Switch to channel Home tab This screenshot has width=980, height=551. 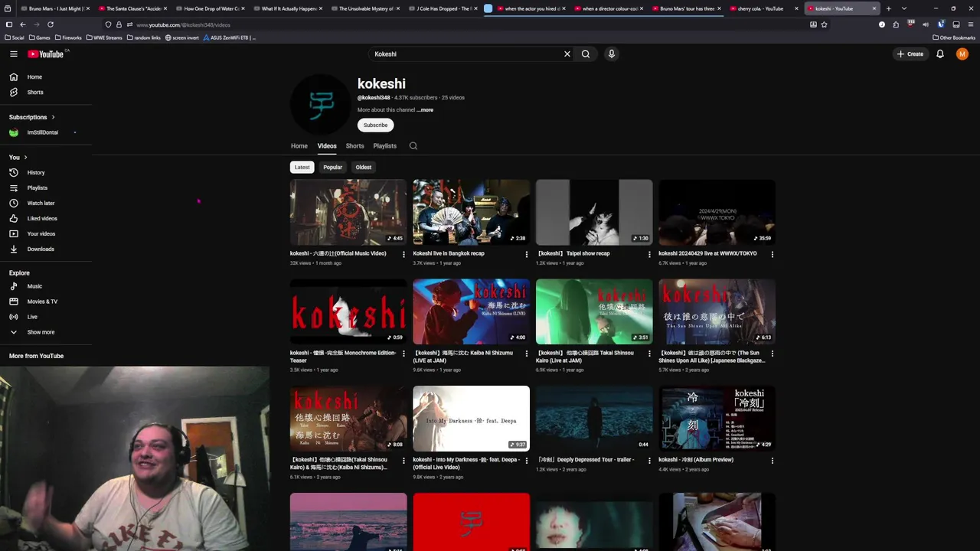click(x=299, y=146)
